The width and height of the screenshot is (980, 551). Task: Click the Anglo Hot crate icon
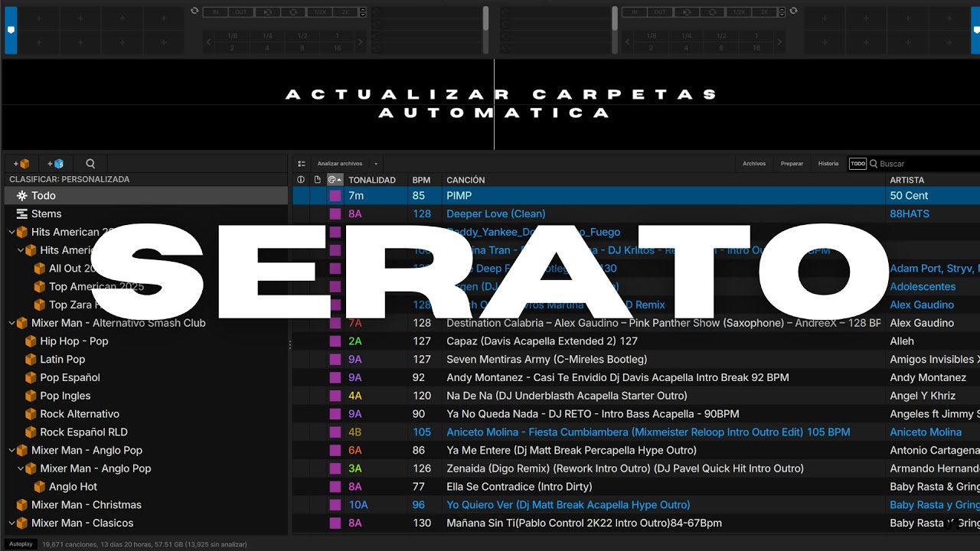click(40, 487)
